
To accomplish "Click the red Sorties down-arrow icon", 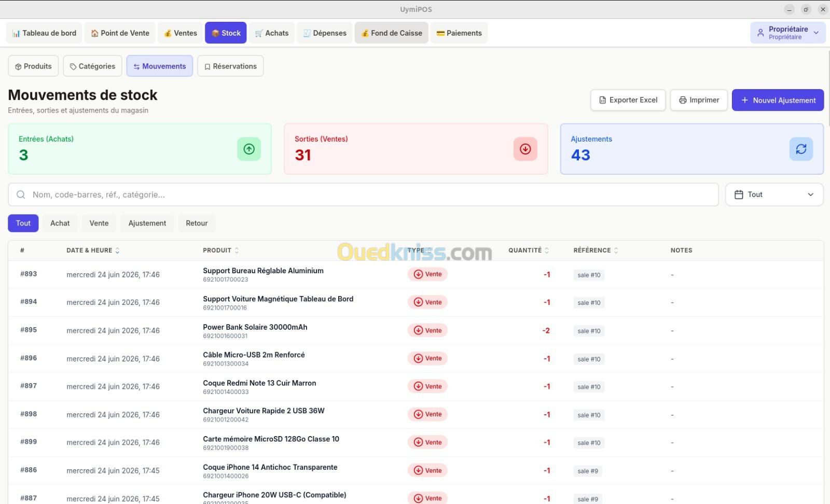I will click(525, 149).
